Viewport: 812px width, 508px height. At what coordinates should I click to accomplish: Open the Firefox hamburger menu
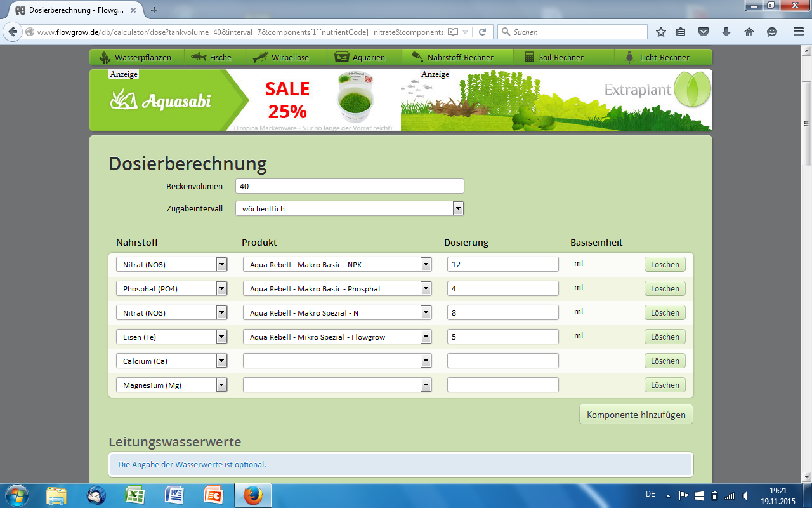click(x=798, y=32)
